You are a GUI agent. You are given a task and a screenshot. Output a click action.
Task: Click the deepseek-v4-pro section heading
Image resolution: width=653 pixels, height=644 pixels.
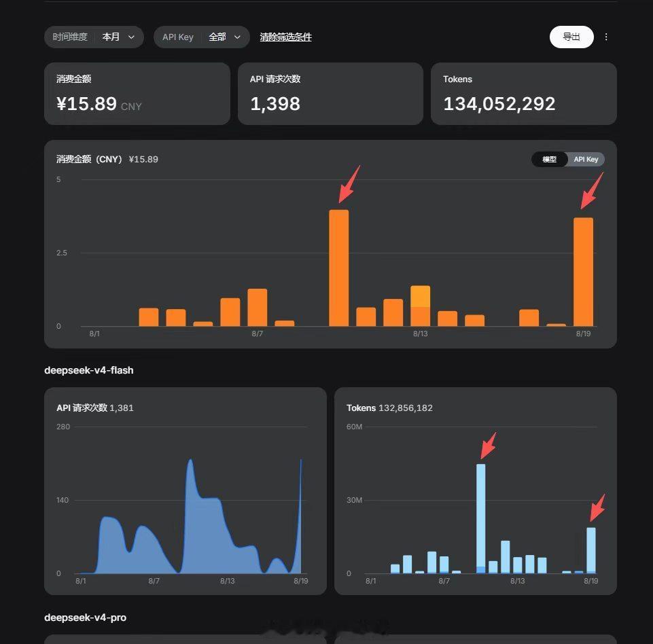[x=86, y=618]
